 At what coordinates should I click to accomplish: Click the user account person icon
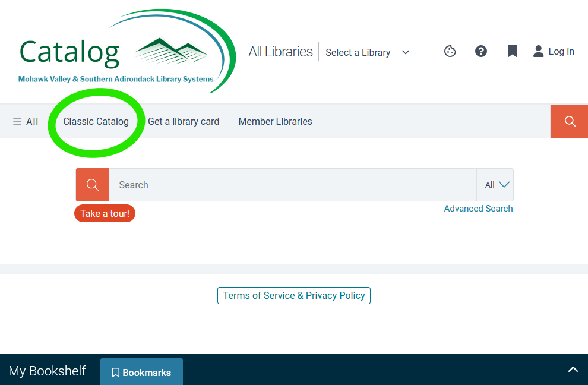click(538, 51)
